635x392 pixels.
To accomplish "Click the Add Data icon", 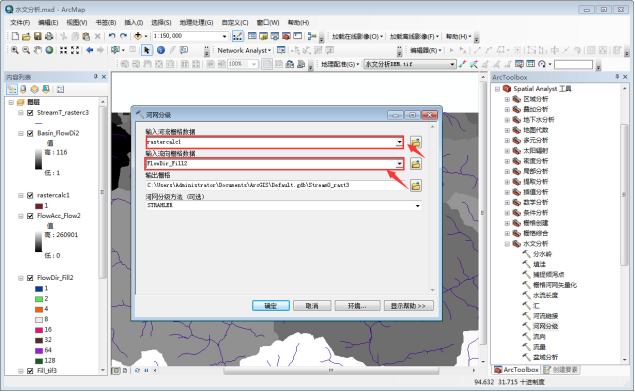I will tap(138, 36).
